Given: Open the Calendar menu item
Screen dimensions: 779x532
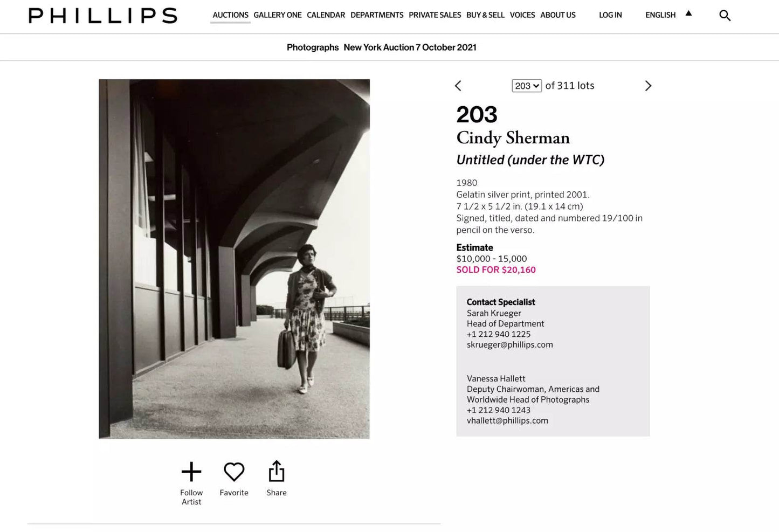Looking at the screenshot, I should [326, 15].
